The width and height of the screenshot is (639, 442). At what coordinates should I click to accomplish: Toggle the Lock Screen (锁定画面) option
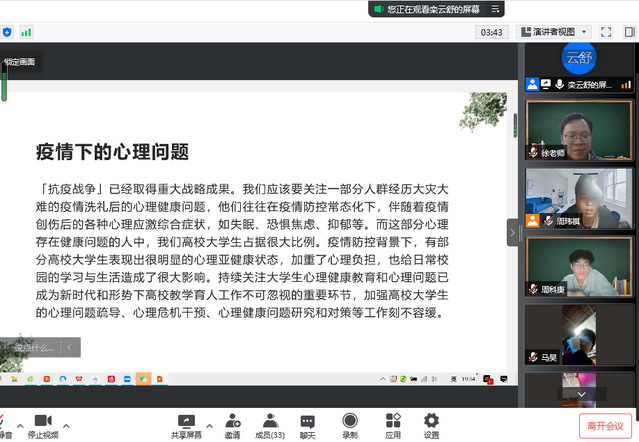coord(19,62)
